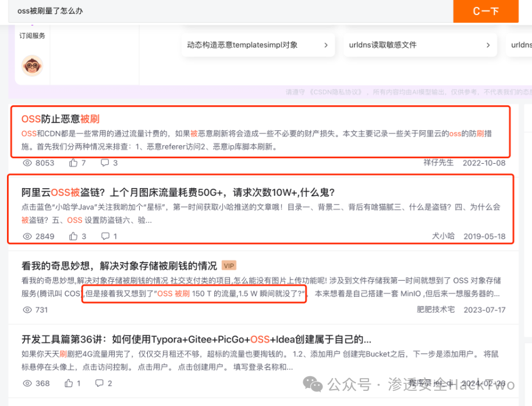This screenshot has width=532, height=406.
Task: Click the thumbs-up icon beside 7
Action: pos(73,163)
